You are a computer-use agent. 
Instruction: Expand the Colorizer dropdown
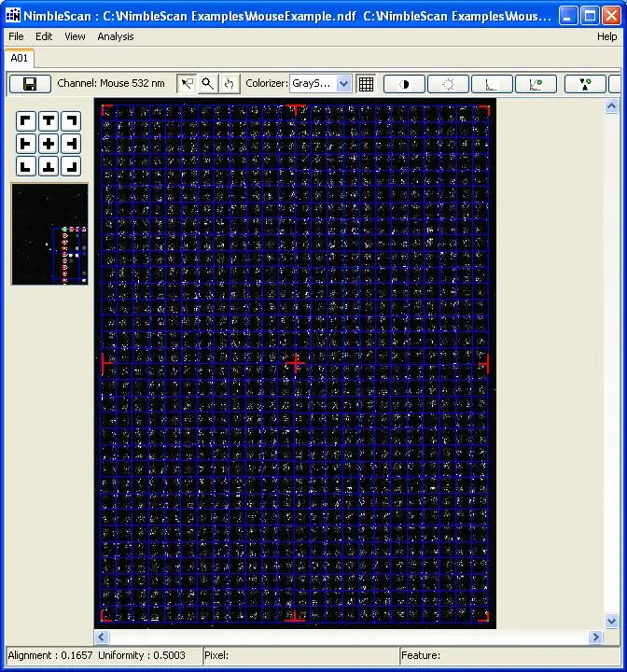[x=343, y=84]
